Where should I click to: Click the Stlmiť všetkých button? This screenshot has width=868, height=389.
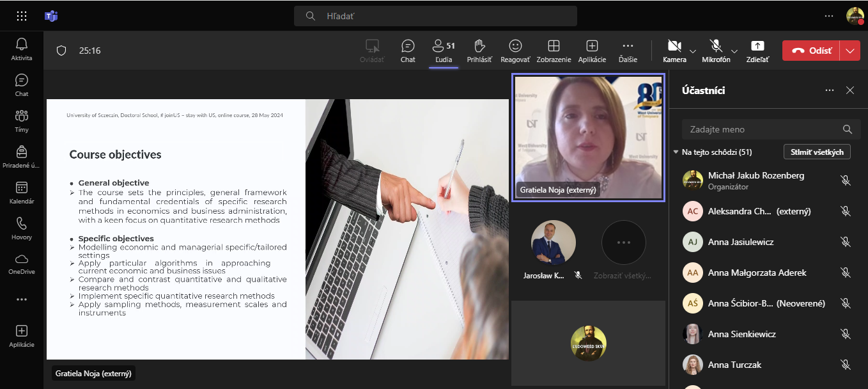pos(817,152)
